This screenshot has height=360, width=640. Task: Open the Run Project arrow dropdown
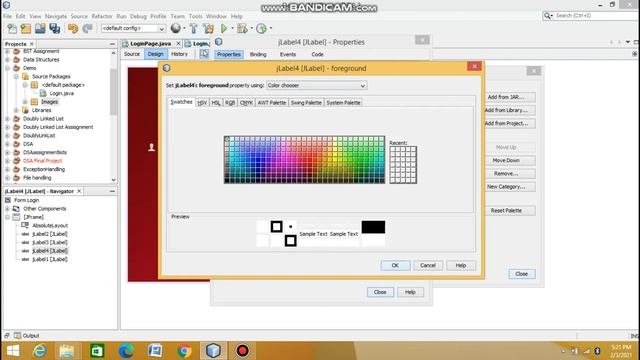[x=232, y=29]
